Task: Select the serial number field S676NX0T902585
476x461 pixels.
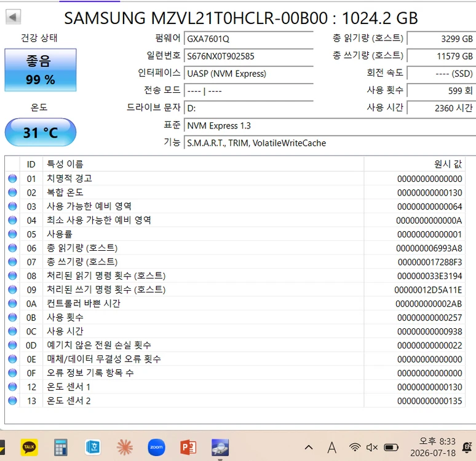Action: (248, 56)
